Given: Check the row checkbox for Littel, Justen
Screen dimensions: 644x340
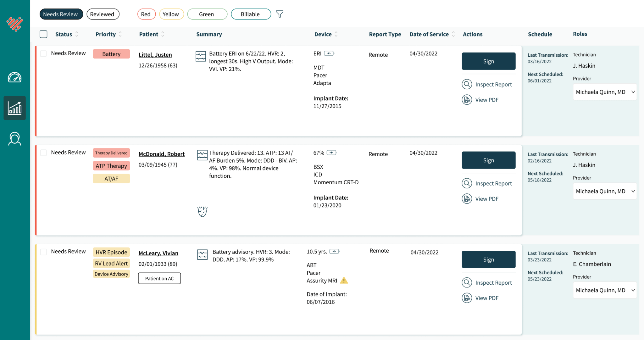Looking at the screenshot, I should (43, 53).
